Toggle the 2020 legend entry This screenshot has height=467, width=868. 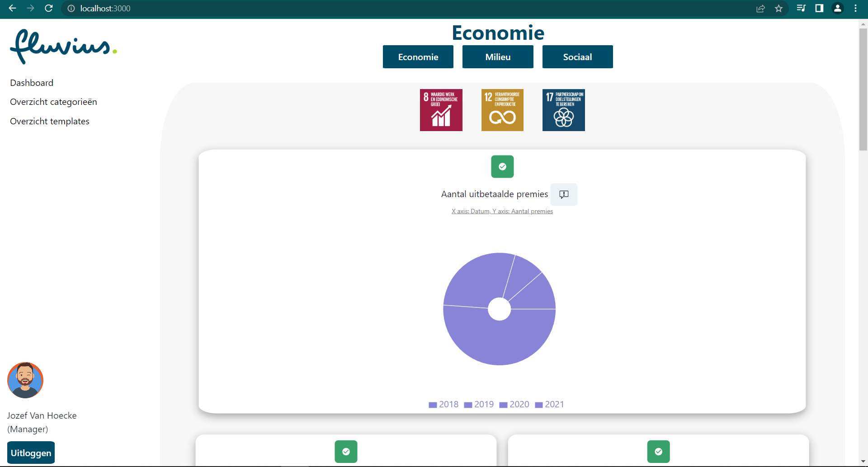click(x=514, y=405)
